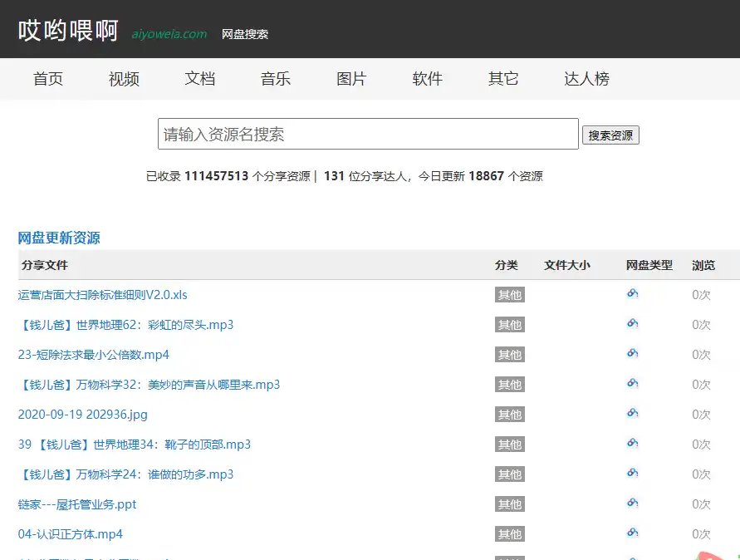This screenshot has height=560, width=740.
Task: Click the netdisk icon for 链家---屋托管业务.ppt
Action: (x=632, y=503)
